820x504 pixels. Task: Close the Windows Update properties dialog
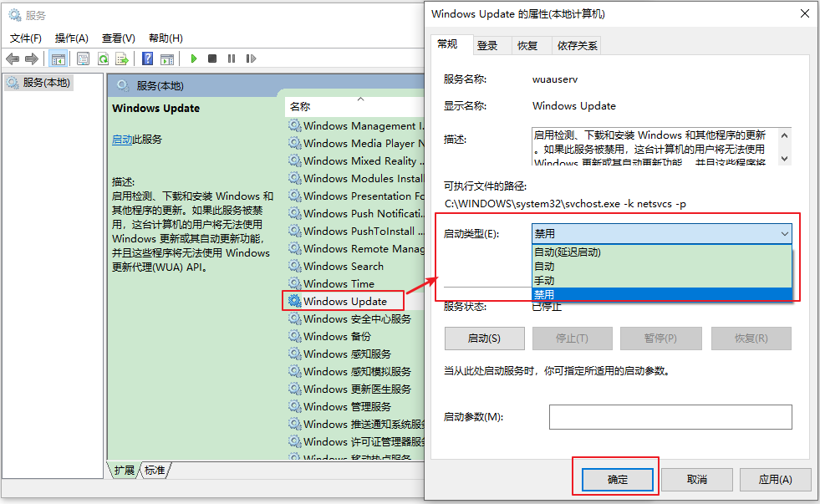coord(805,13)
